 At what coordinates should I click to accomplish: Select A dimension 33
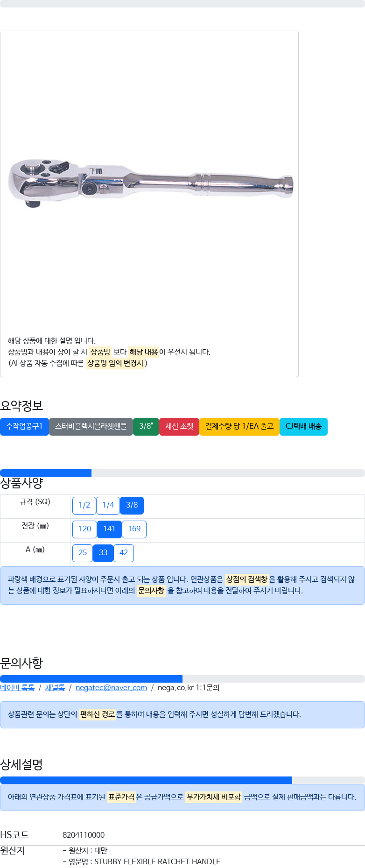point(103,553)
